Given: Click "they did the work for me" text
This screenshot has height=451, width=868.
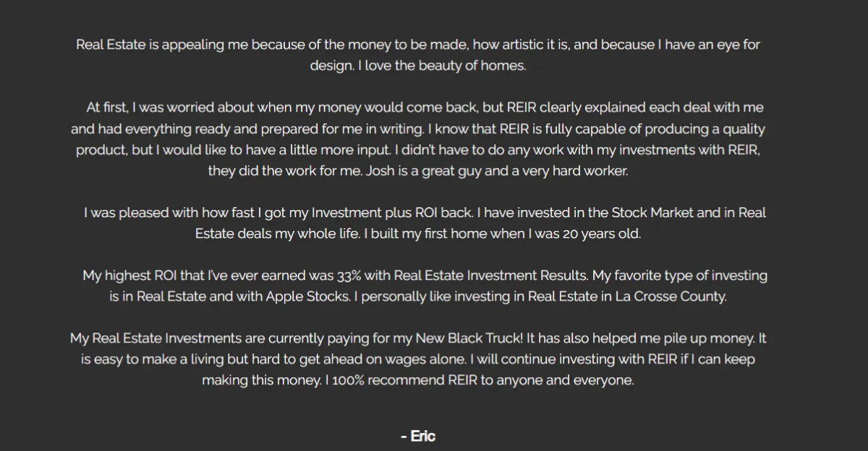Looking at the screenshot, I should pyautogui.click(x=285, y=172).
